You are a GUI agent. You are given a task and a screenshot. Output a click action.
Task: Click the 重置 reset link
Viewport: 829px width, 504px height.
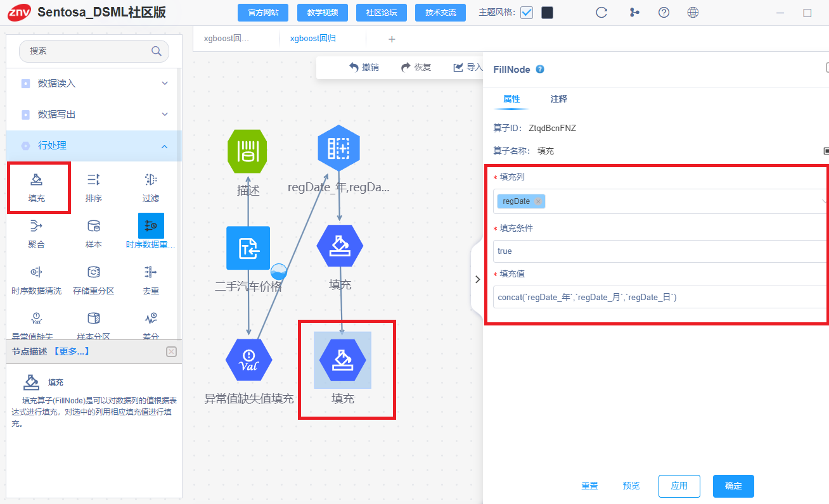point(589,486)
